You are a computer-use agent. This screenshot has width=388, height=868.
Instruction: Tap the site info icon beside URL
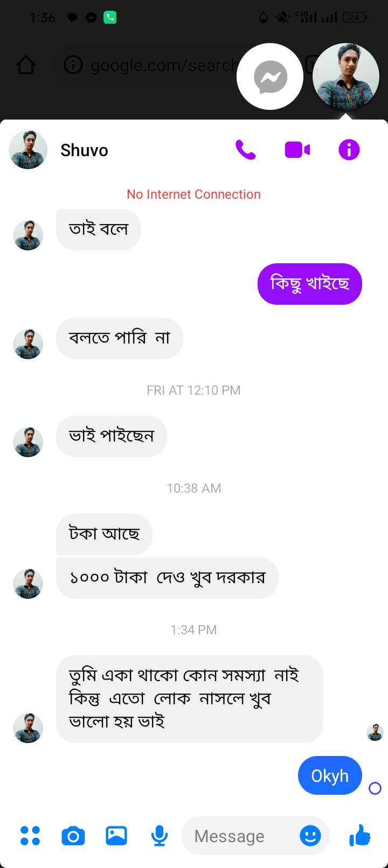pos(73,65)
